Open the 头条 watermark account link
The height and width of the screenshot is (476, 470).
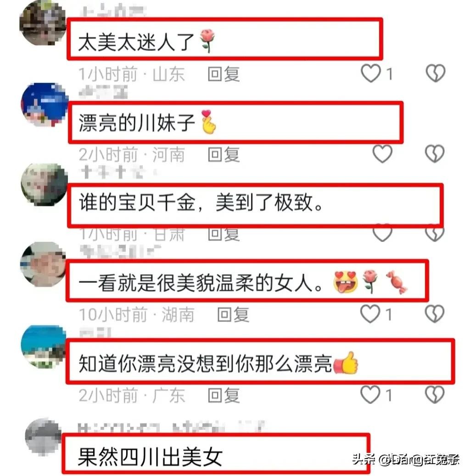coord(406,459)
